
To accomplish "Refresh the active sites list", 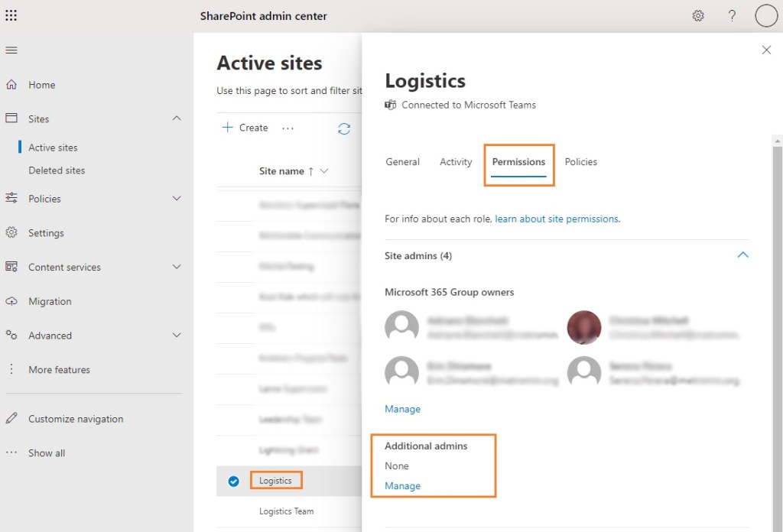I will (344, 128).
